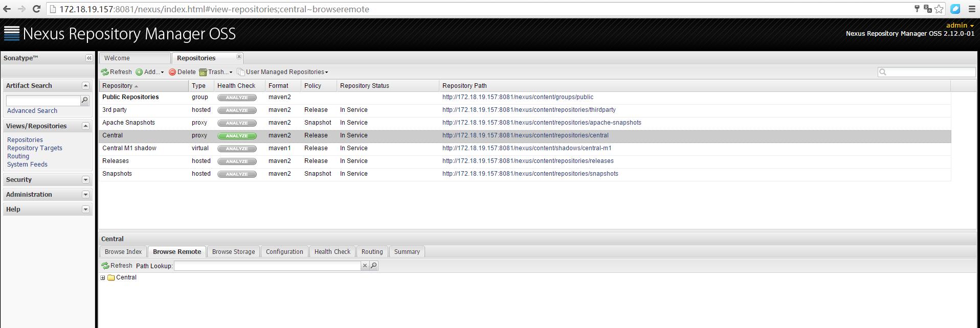This screenshot has width=980, height=328.
Task: Open the Trash... dropdown menu
Action: (216, 72)
